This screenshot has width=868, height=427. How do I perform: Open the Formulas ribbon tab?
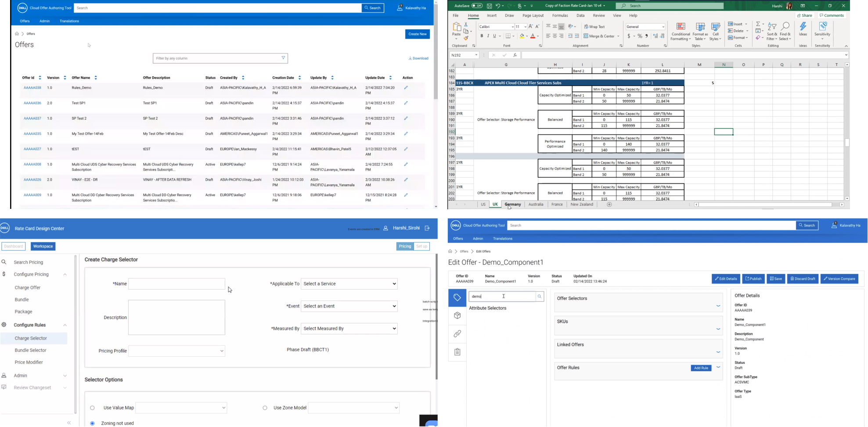560,15
